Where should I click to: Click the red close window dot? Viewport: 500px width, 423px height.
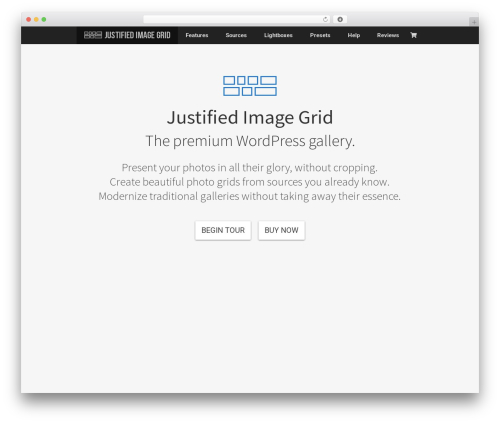pos(29,19)
